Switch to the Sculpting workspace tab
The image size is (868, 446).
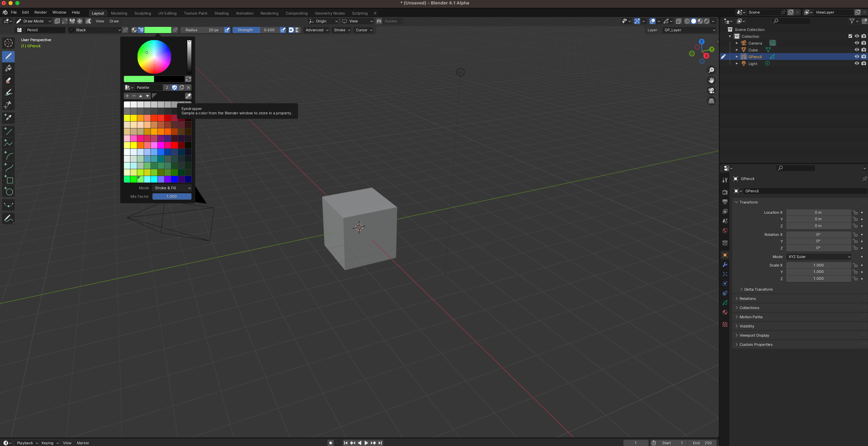pyautogui.click(x=143, y=13)
